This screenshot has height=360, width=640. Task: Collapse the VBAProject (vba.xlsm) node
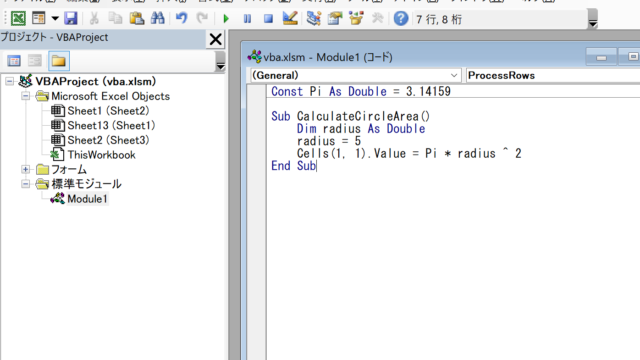[9, 82]
